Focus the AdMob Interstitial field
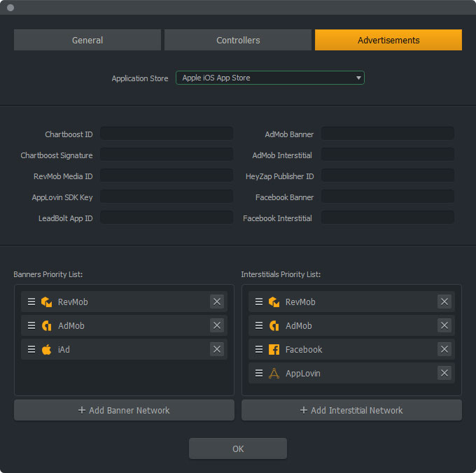 (388, 155)
